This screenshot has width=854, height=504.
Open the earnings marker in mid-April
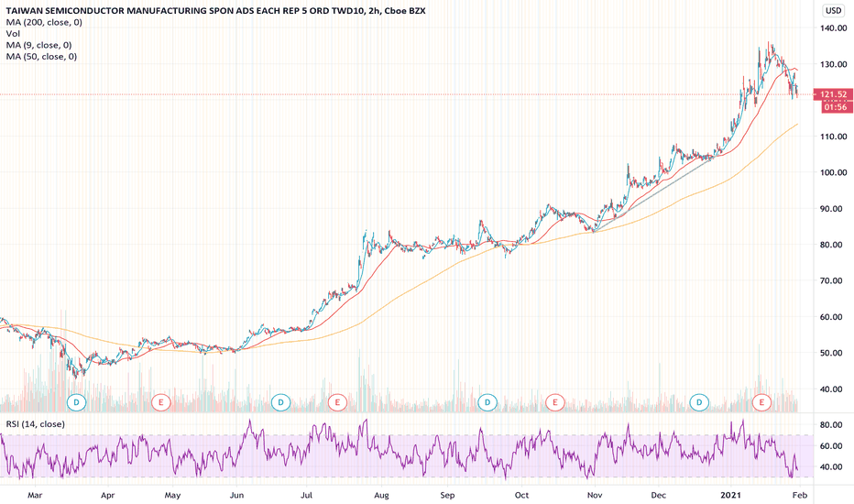160,402
